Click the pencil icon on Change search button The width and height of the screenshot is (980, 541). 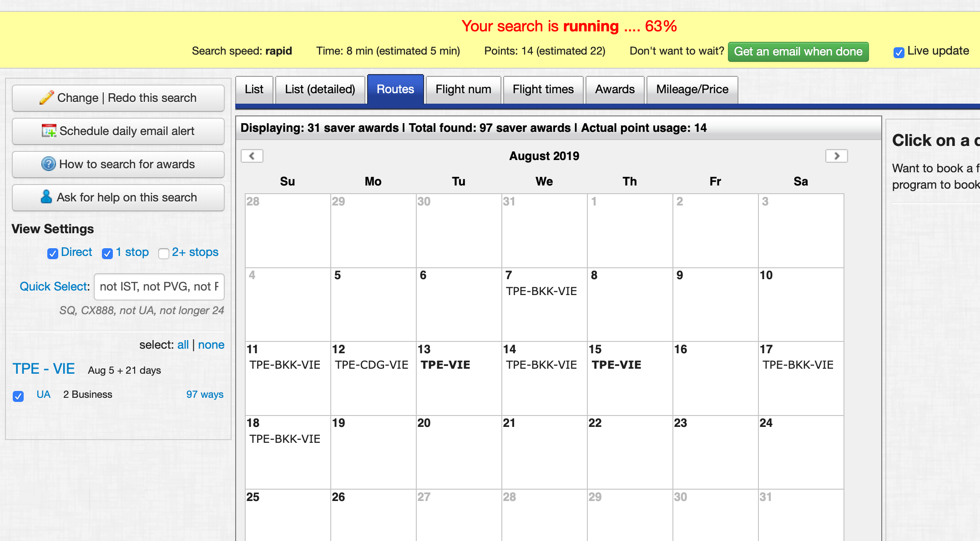click(x=46, y=97)
